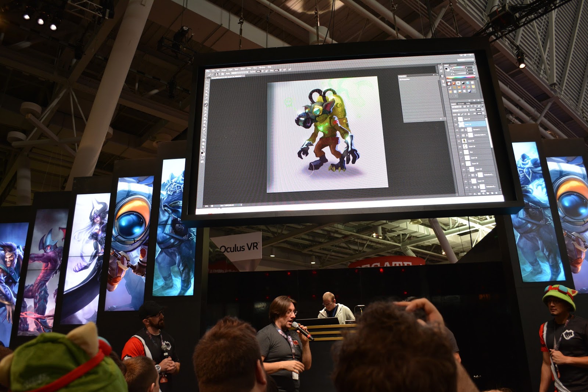Click foreground color swatch in Color panel
This screenshot has height=392, width=588.
(447, 69)
